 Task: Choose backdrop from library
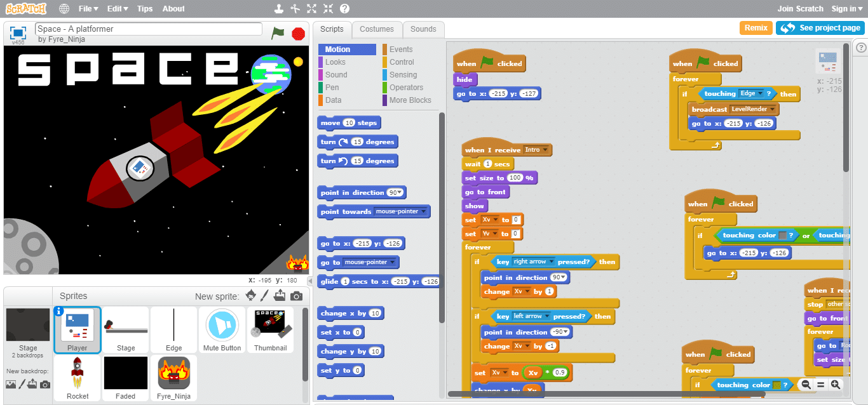click(x=10, y=384)
